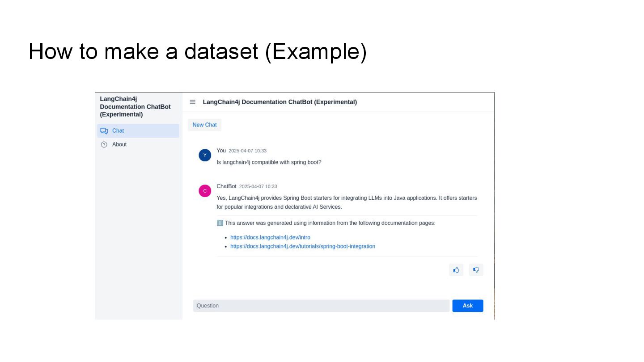Click the question-mark icon beside About
Image resolution: width=644 pixels, height=362 pixels.
104,144
